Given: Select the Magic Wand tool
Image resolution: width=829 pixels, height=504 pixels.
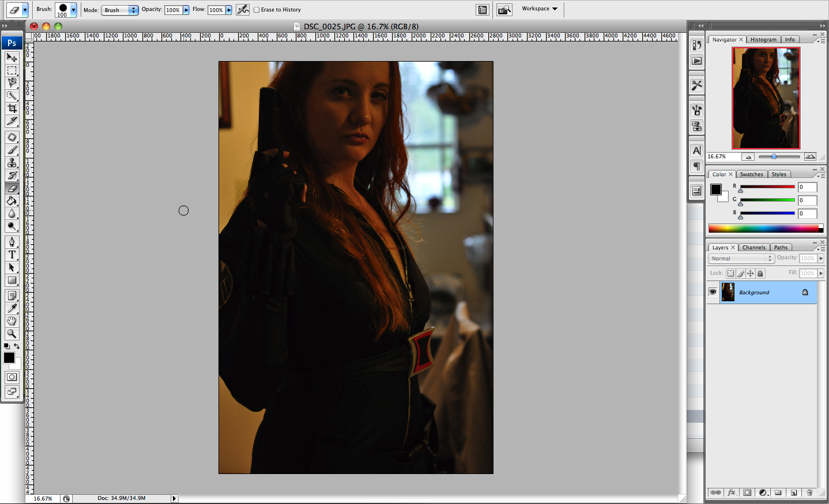Looking at the screenshot, I should tap(12, 96).
